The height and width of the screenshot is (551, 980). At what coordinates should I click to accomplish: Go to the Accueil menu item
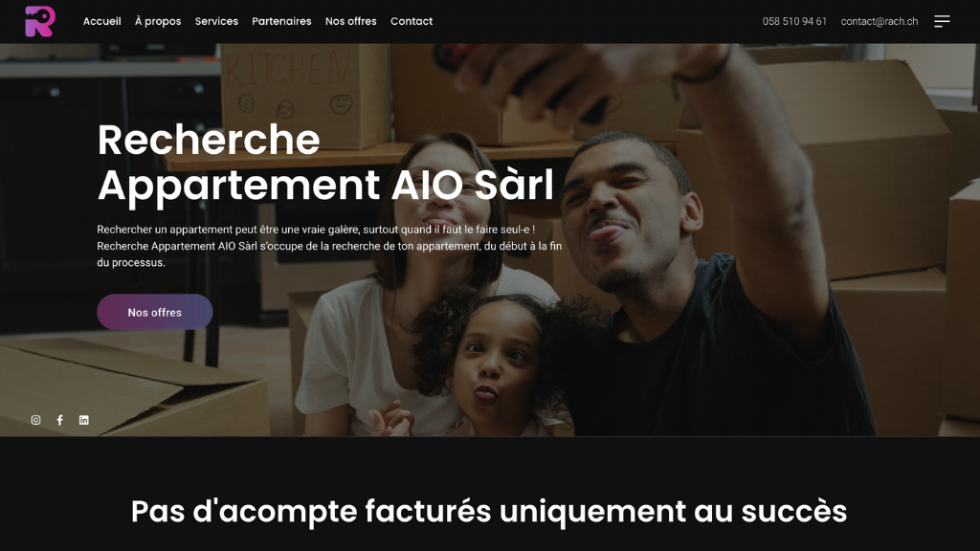coord(101,21)
